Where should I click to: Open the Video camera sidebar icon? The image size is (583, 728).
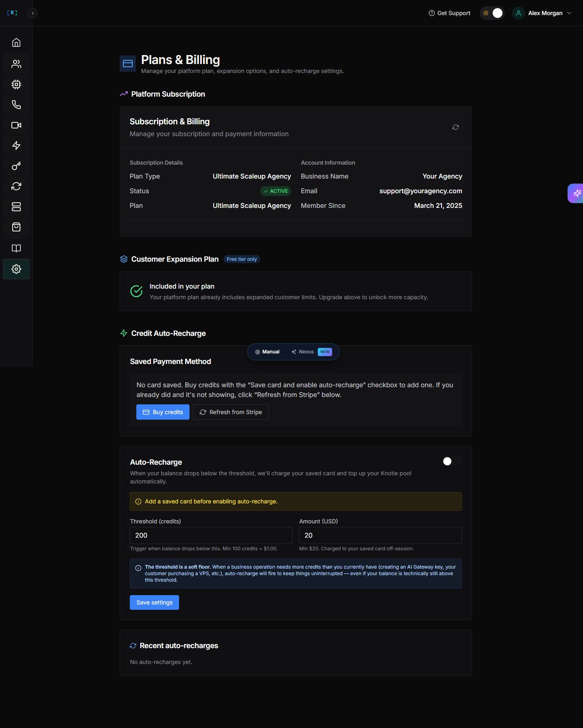[x=16, y=125]
